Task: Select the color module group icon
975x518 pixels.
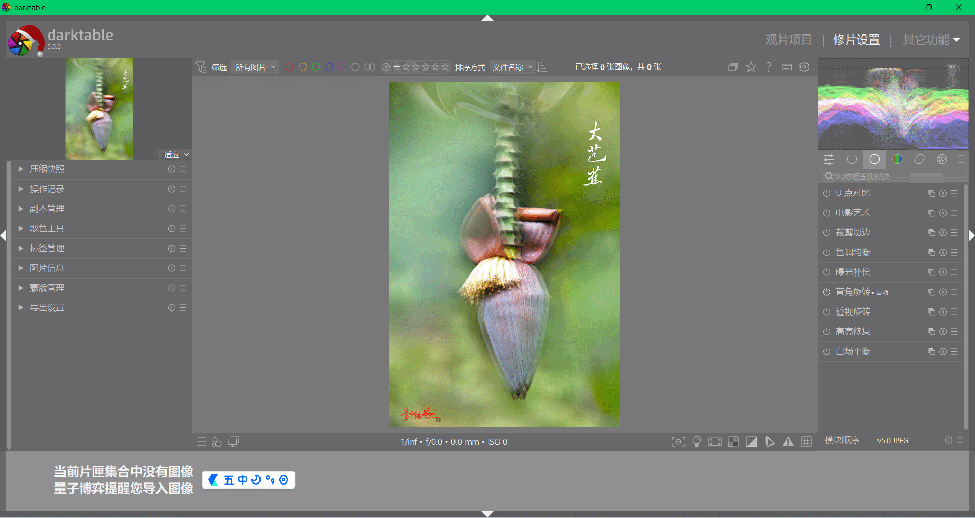Action: (x=897, y=159)
